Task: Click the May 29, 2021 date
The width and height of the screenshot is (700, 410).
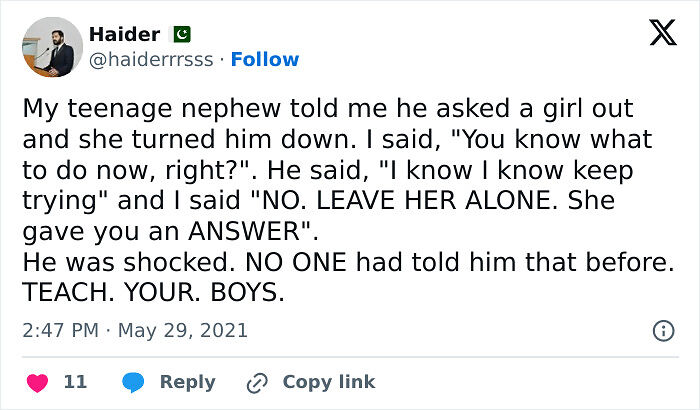Action: click(185, 330)
